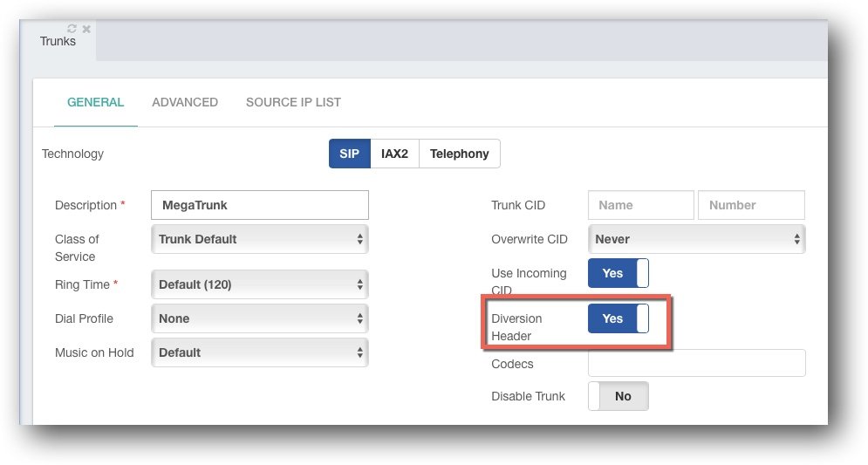Screen dimensions: 868x465
Task: Click the refresh icon above Trunks tab
Action: [x=72, y=28]
